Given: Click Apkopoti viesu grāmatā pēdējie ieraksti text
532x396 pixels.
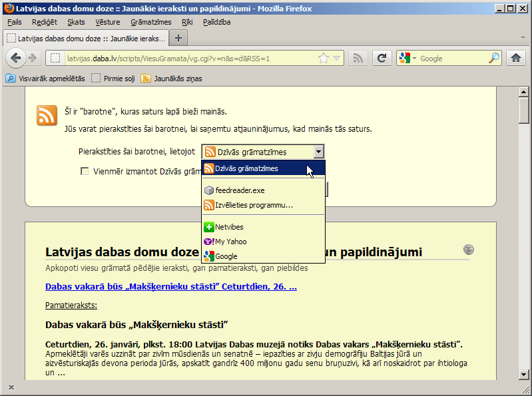Looking at the screenshot, I should tap(176, 268).
